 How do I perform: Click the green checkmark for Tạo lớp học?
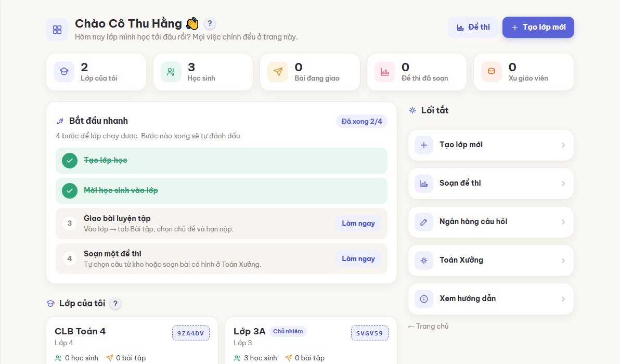pyautogui.click(x=70, y=161)
